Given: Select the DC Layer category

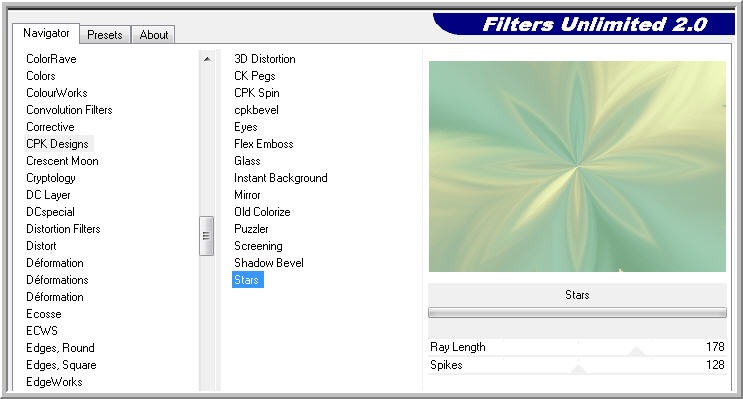Looking at the screenshot, I should pos(48,195).
